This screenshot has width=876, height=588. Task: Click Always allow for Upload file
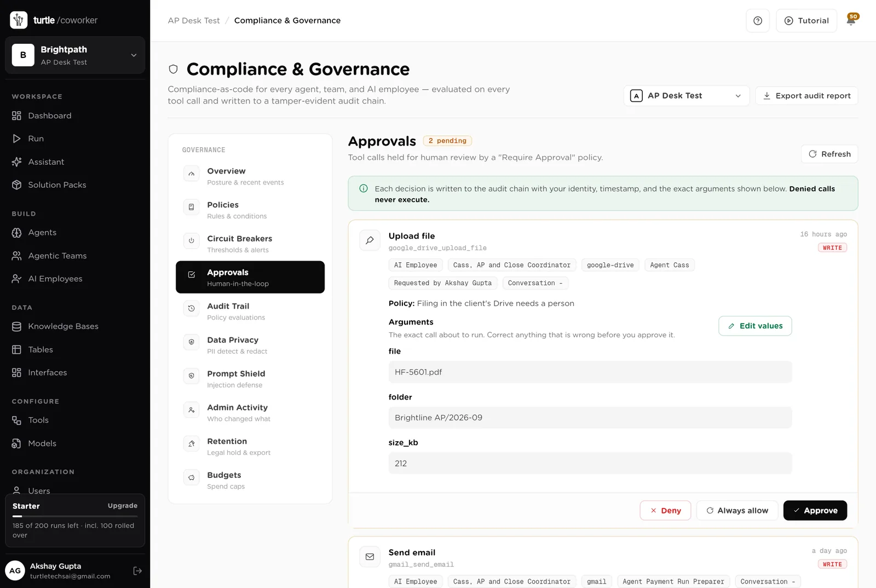(x=737, y=510)
